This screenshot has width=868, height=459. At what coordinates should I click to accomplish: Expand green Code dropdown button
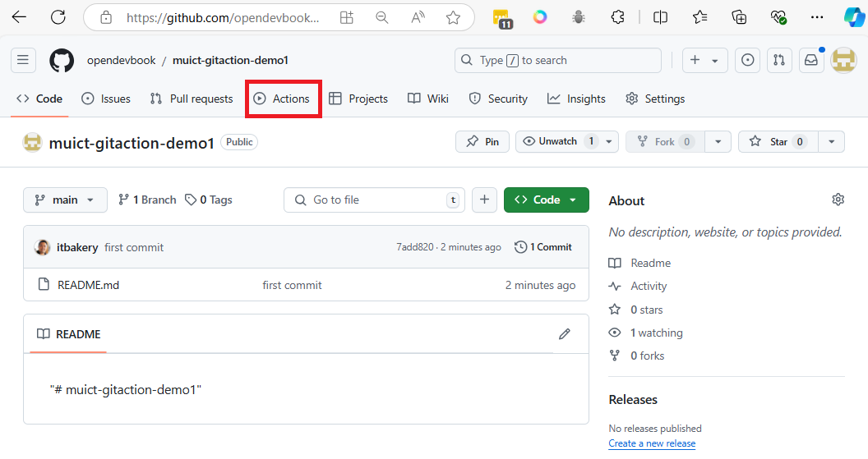(x=547, y=200)
